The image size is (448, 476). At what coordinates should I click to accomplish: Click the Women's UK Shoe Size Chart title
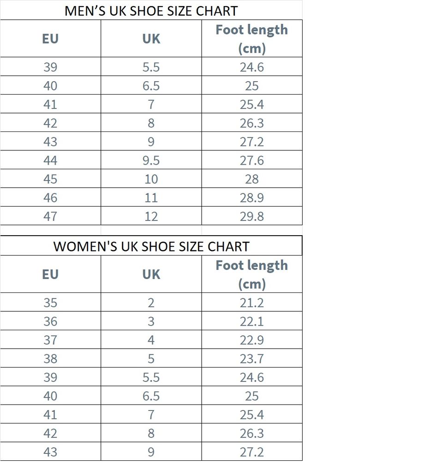point(151,246)
